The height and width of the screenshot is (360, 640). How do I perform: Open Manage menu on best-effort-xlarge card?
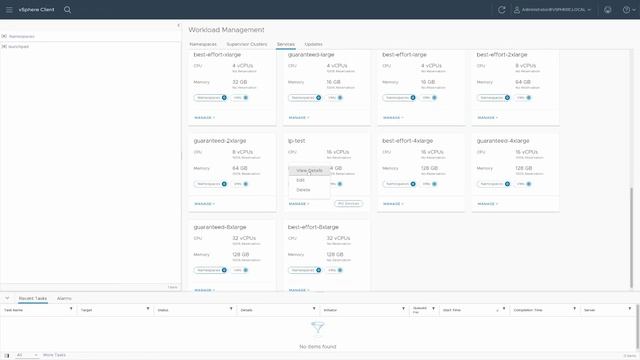coord(204,118)
